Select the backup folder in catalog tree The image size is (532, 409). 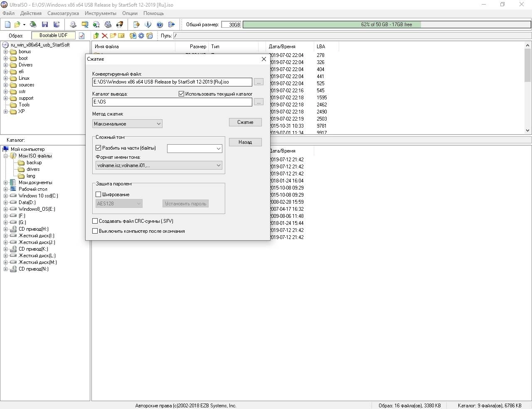(34, 163)
